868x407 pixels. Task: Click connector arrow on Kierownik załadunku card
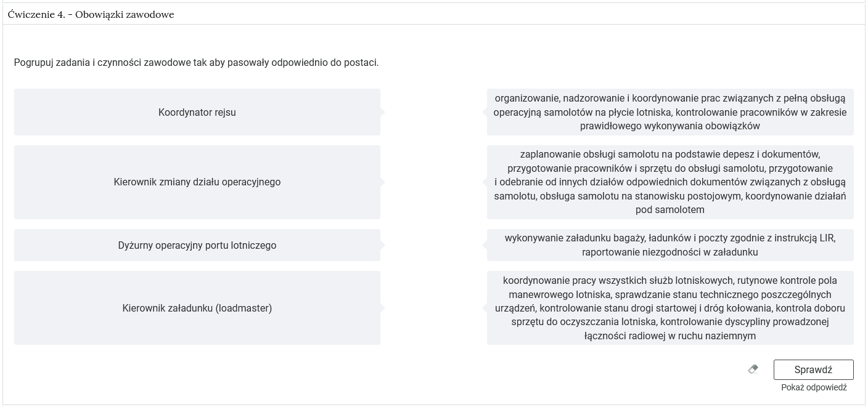[382, 308]
